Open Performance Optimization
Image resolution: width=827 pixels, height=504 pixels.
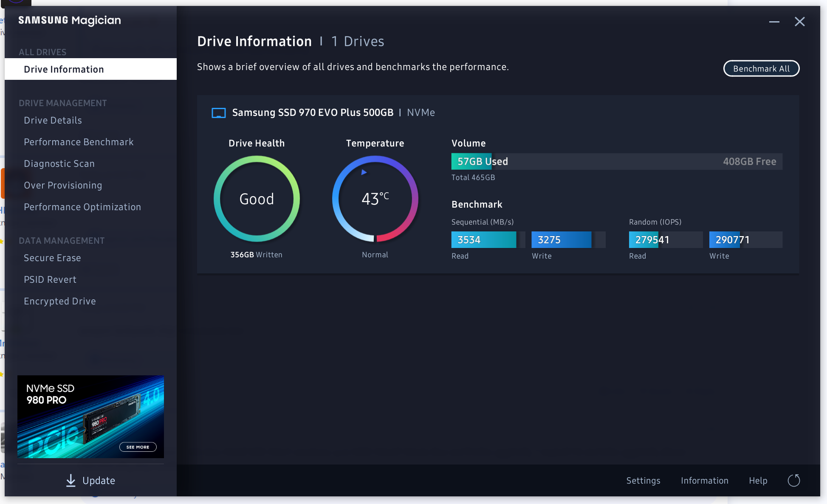point(82,207)
